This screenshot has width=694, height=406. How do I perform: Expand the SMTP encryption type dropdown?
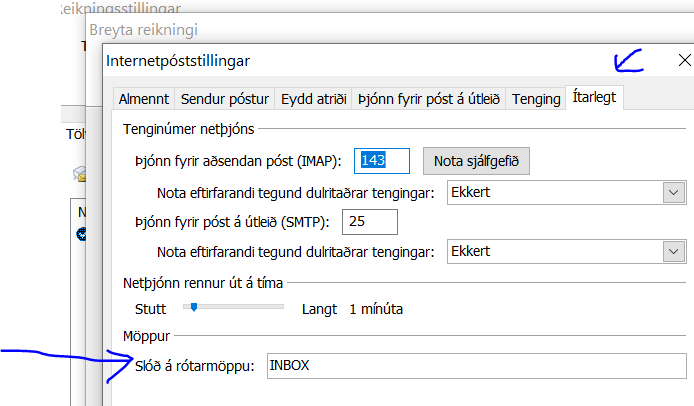click(672, 252)
